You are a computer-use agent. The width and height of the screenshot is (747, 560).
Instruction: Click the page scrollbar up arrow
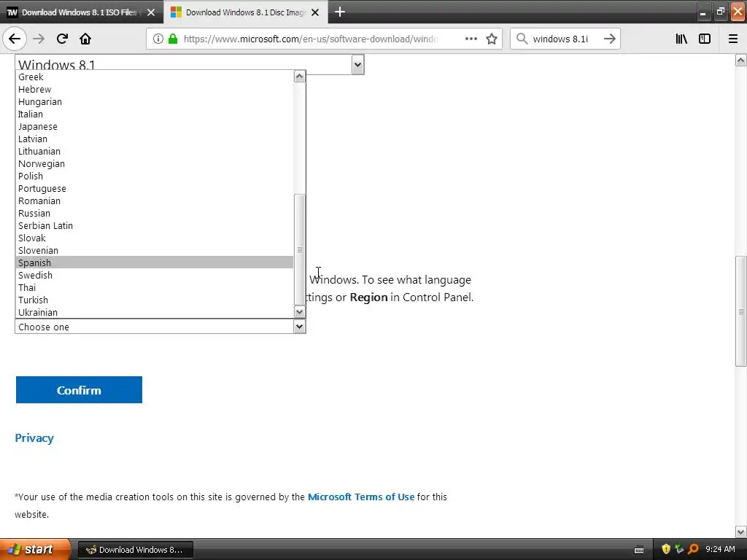click(740, 61)
